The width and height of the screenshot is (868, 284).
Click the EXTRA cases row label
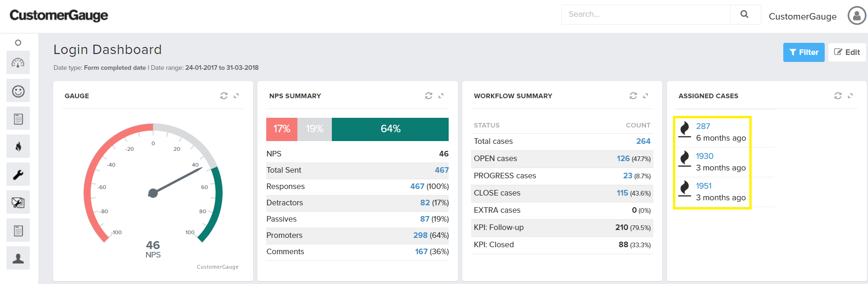pos(497,210)
